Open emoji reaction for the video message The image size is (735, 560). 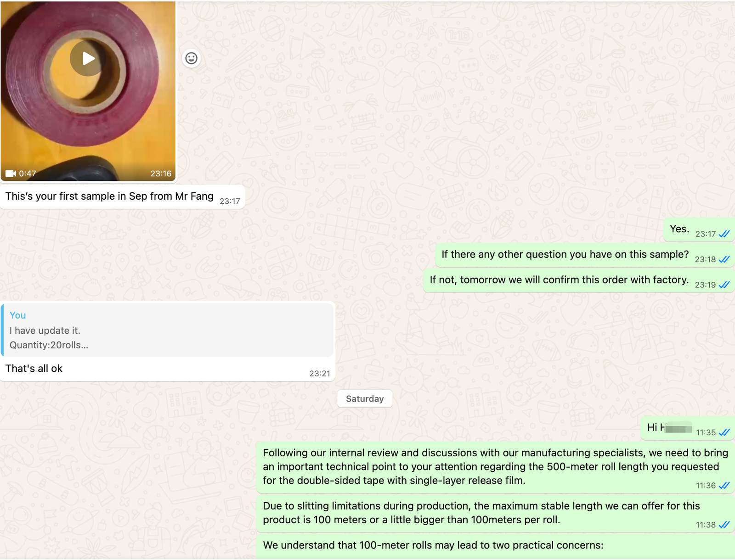(191, 58)
